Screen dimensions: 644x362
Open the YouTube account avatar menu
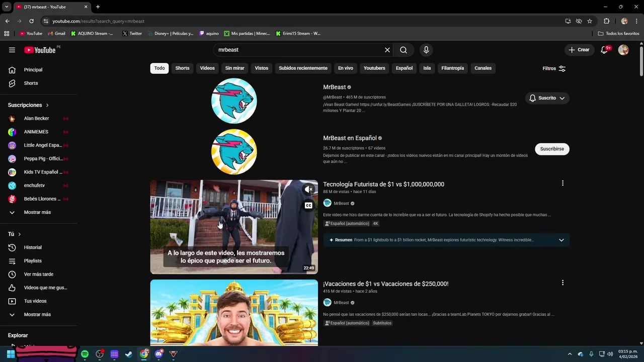(x=623, y=50)
